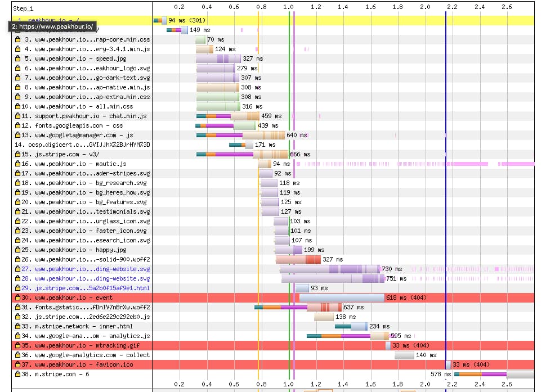Click the lock icon on request 18 bg_research.svg
546x392 pixels.
click(x=18, y=183)
